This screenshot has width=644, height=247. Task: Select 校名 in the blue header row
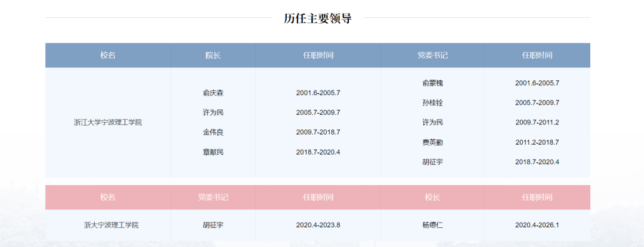pyautogui.click(x=108, y=55)
